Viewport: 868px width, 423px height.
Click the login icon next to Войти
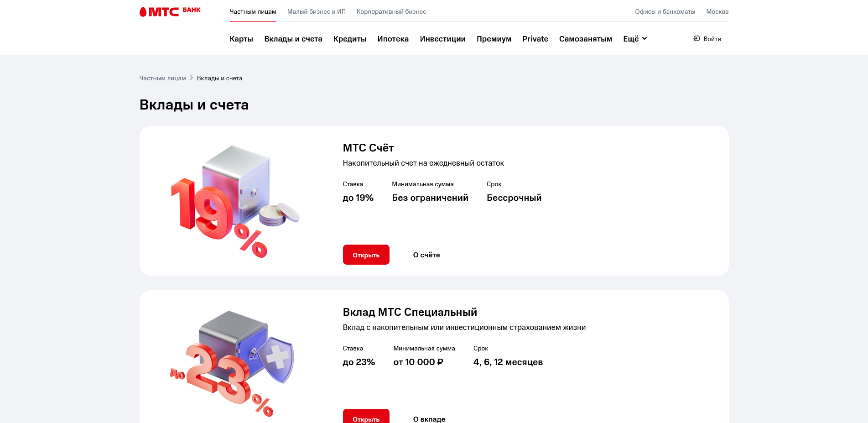[x=696, y=39]
